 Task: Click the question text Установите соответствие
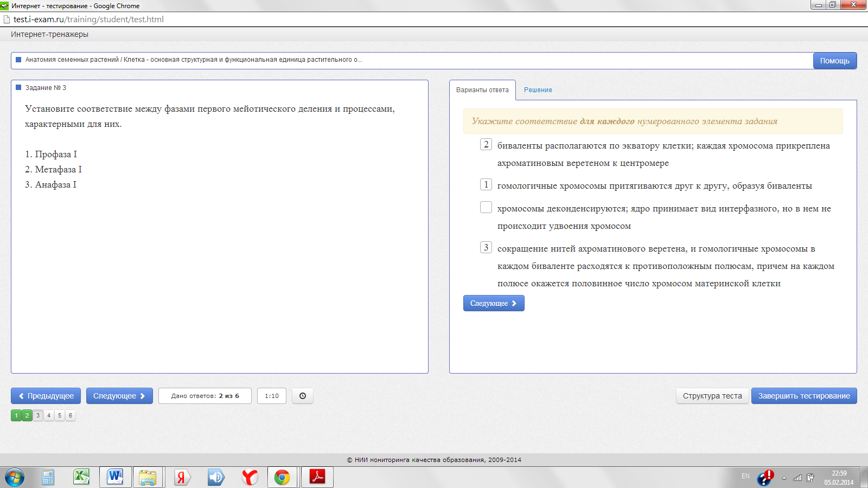pos(210,116)
